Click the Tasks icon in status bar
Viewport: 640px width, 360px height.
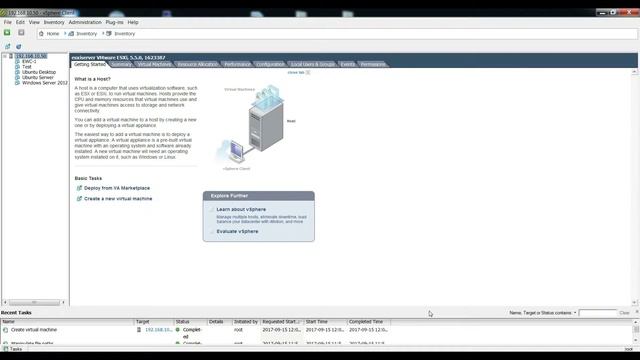point(5,349)
